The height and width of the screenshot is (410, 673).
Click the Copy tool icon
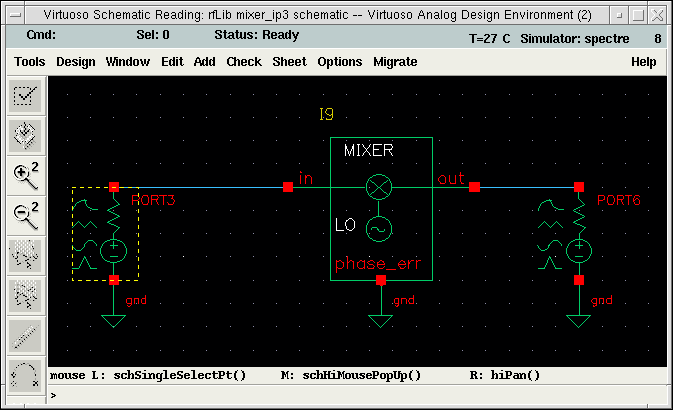(25, 296)
